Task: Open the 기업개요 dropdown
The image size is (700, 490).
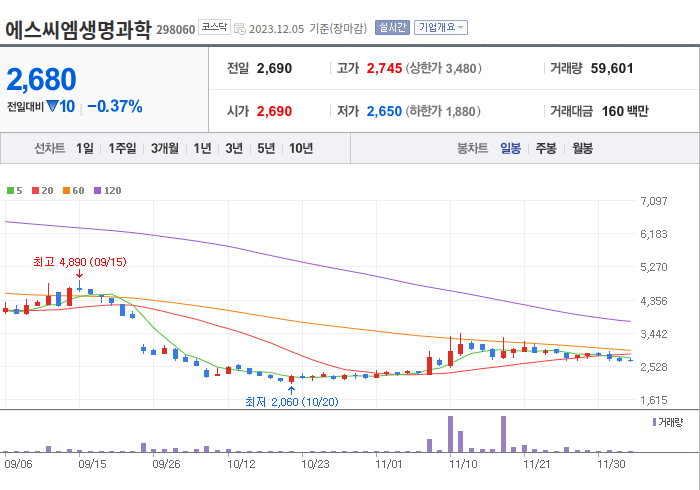Action: pos(441,28)
